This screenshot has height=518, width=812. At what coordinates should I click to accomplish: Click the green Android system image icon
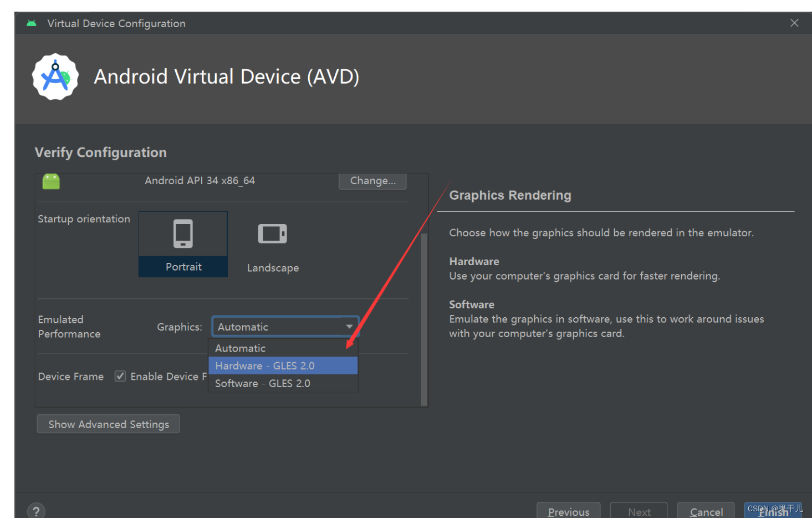51,181
